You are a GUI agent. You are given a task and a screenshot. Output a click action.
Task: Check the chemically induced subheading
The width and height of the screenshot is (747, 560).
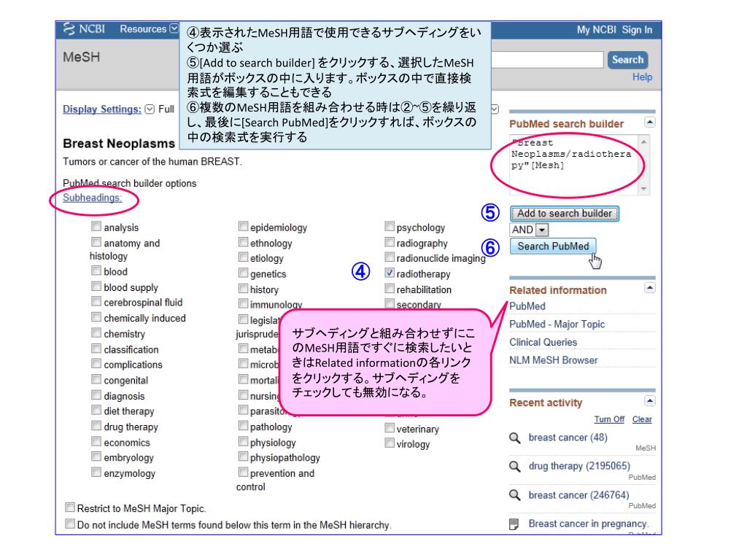click(x=96, y=316)
